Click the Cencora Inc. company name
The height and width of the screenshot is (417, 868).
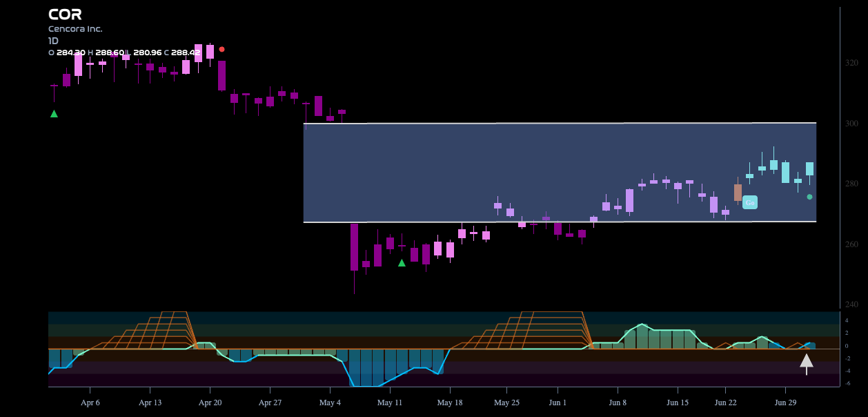[75, 29]
